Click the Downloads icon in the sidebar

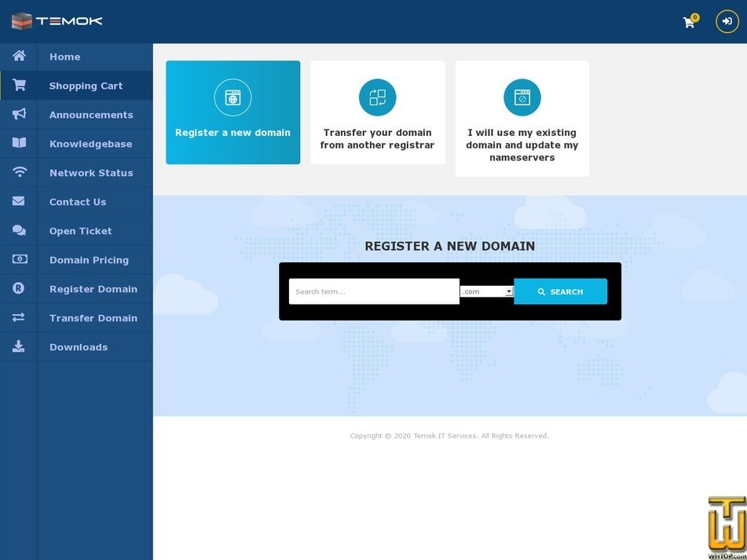click(x=19, y=346)
